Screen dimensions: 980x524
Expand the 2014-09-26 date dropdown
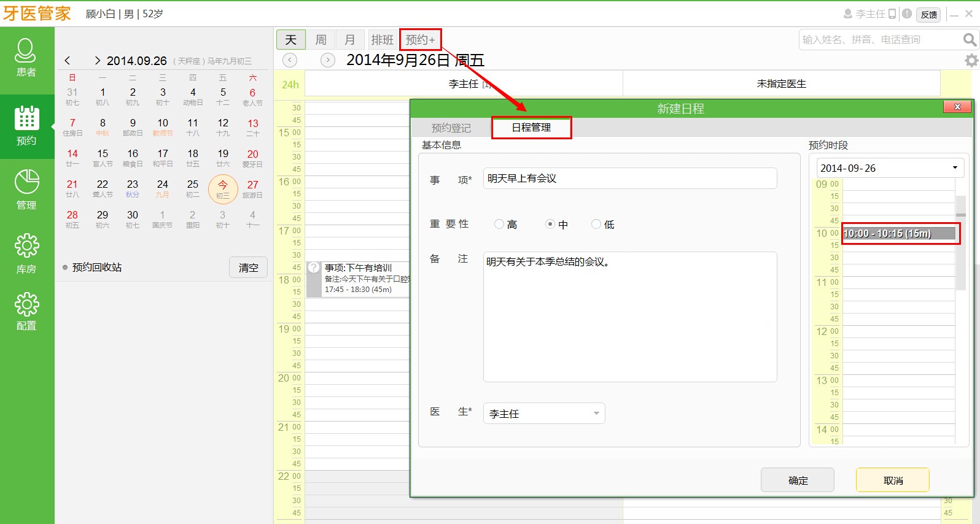954,168
